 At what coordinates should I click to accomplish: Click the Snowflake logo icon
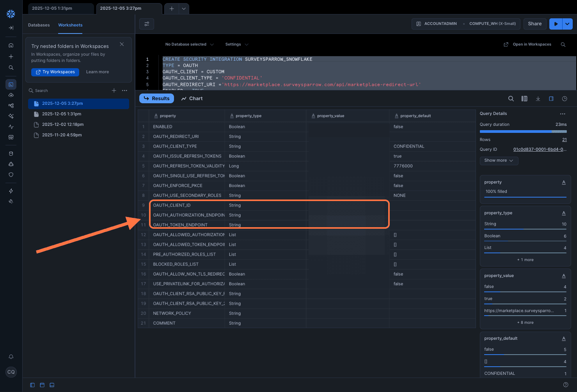[11, 14]
